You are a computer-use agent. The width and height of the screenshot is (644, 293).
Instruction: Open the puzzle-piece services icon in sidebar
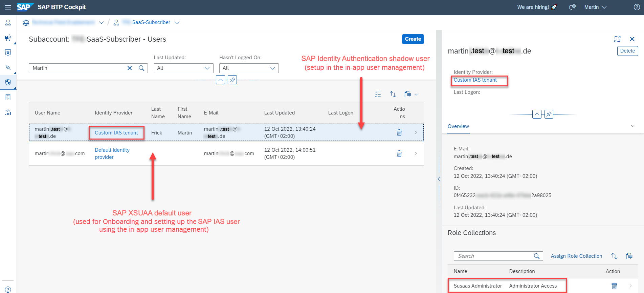tap(8, 38)
